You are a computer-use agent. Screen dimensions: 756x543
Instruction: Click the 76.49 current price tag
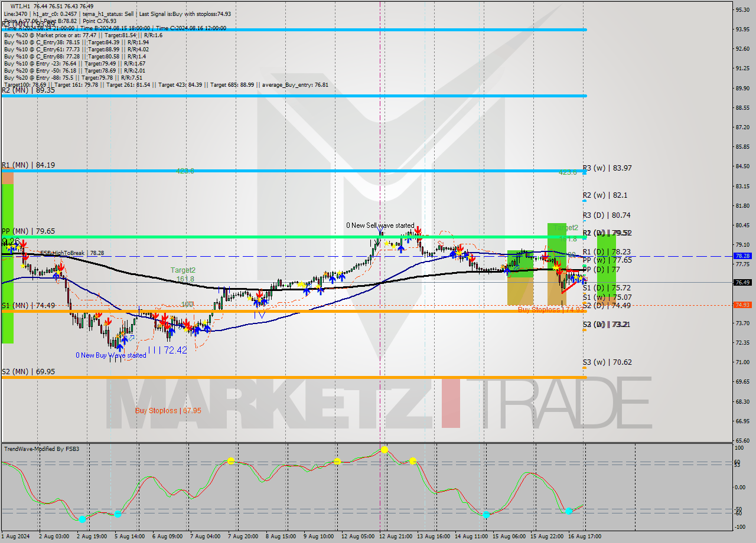coord(742,282)
